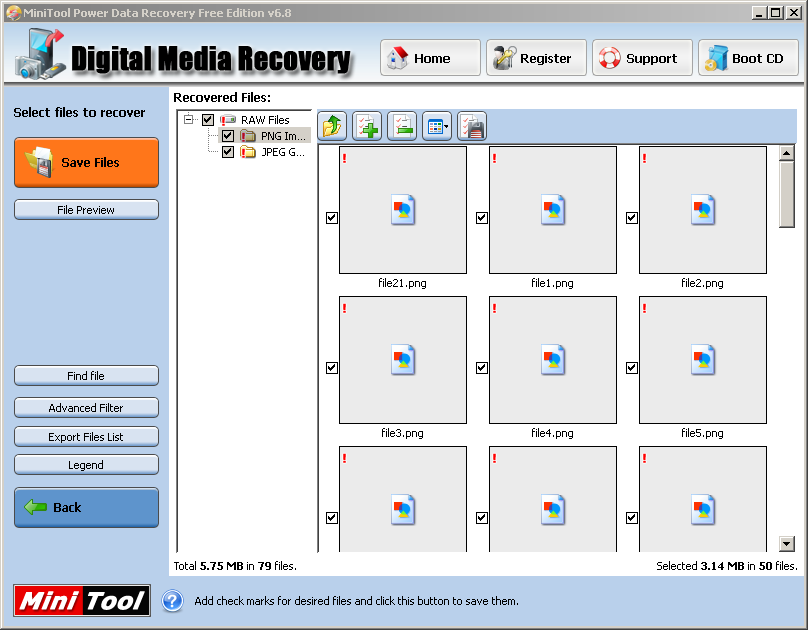Viewport: 808px width, 630px height.
Task: Select the file3.png file name
Action: click(x=402, y=433)
